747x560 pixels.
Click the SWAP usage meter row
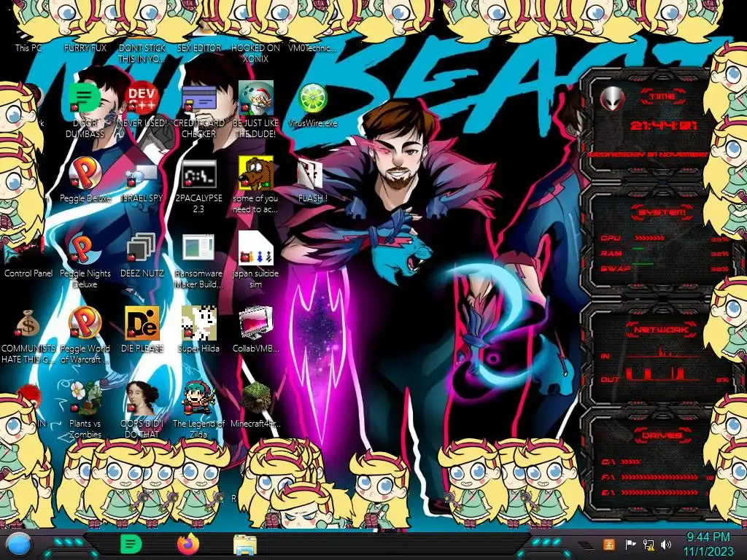tap(665, 268)
